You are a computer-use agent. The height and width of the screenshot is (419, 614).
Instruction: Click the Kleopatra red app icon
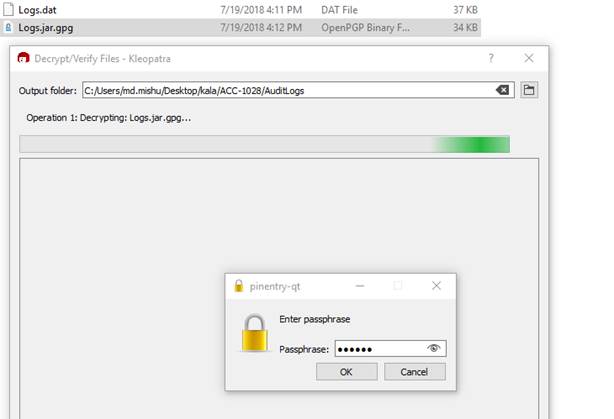pyautogui.click(x=23, y=58)
